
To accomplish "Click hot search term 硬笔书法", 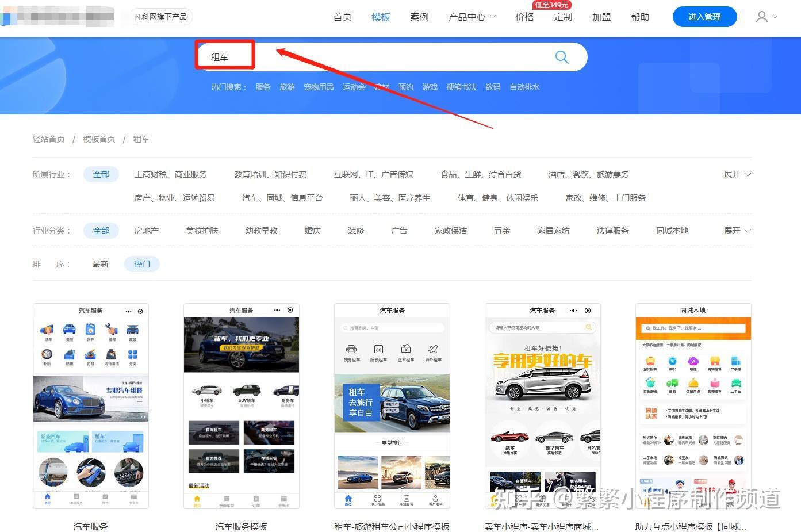I will click(461, 87).
